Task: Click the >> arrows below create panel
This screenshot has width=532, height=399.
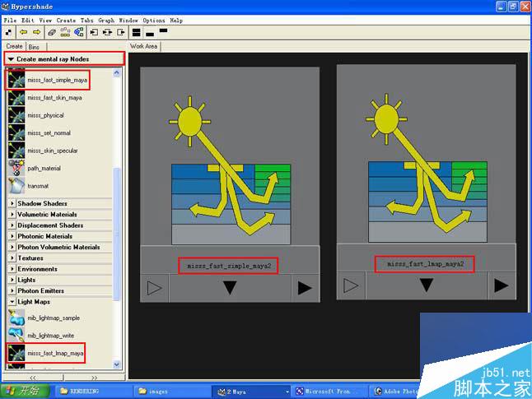Action: [95, 378]
